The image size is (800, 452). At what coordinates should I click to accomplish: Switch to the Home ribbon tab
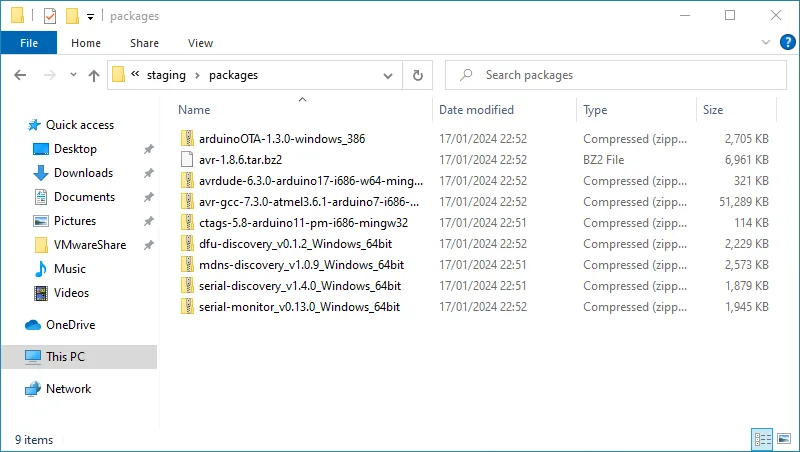coord(86,43)
